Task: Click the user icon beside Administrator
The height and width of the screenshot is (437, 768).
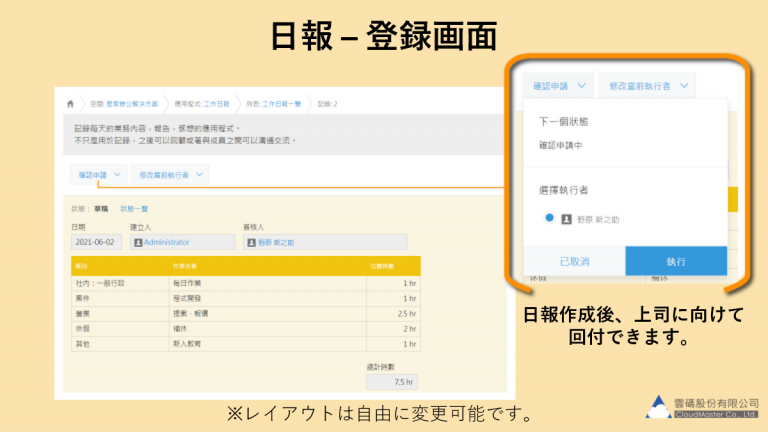Action: [138, 241]
